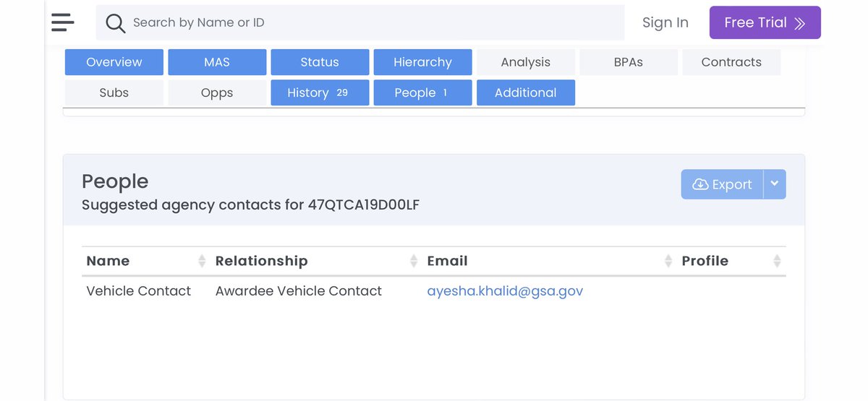868x401 pixels.
Task: Open the MAS tab
Action: click(x=217, y=62)
